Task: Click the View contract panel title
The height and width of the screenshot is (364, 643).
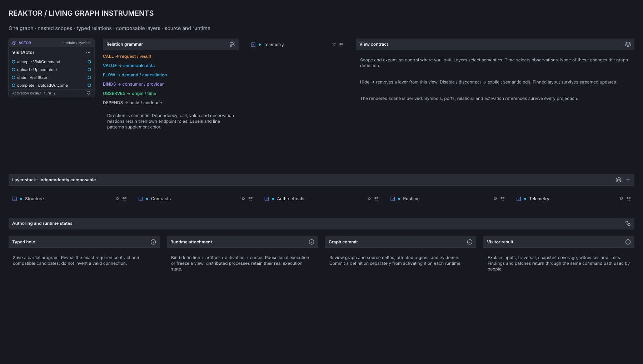Action: pos(374,44)
